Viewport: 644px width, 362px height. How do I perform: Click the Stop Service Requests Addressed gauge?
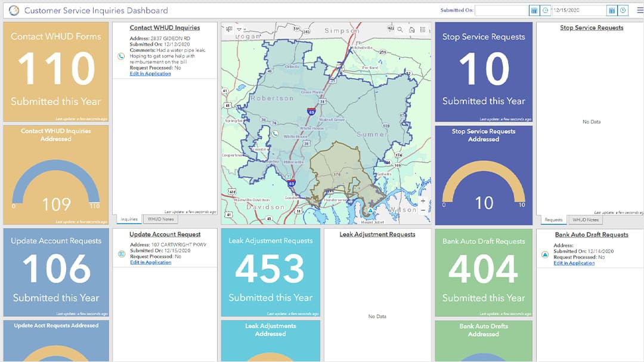[x=484, y=175]
